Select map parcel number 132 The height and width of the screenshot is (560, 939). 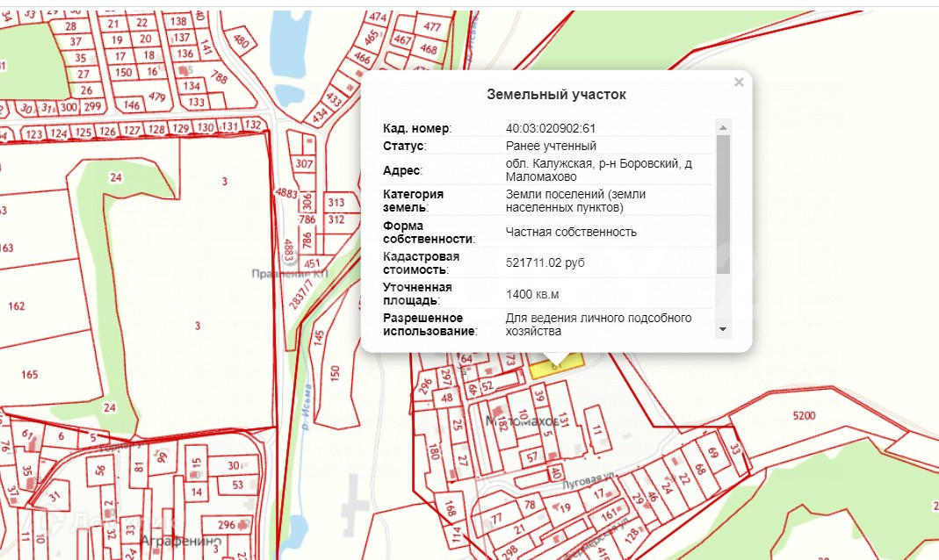pos(253,125)
